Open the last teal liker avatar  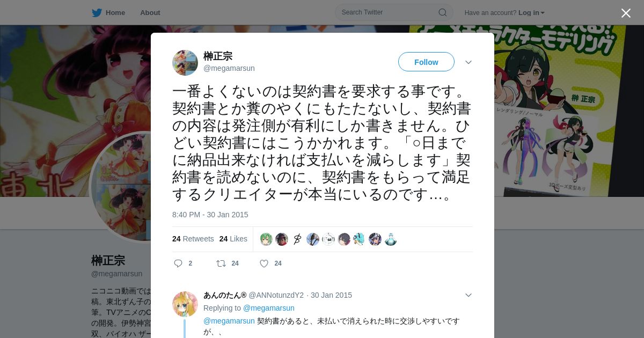coord(391,239)
